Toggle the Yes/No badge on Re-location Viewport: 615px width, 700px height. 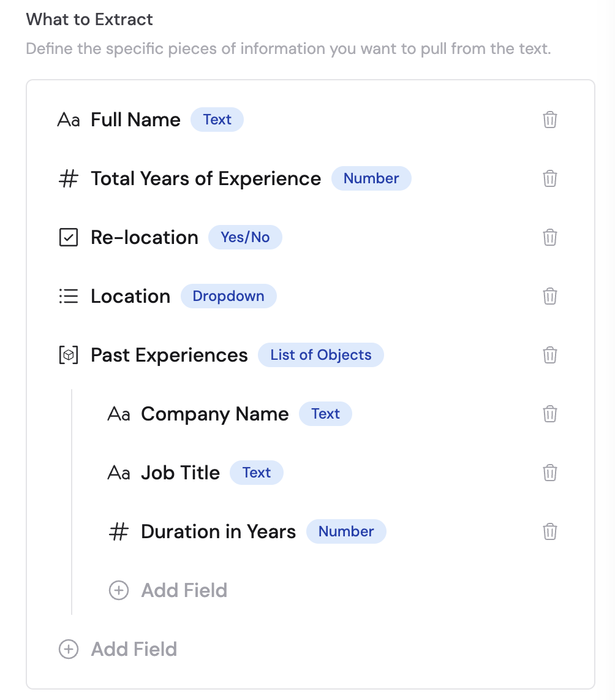pyautogui.click(x=245, y=237)
